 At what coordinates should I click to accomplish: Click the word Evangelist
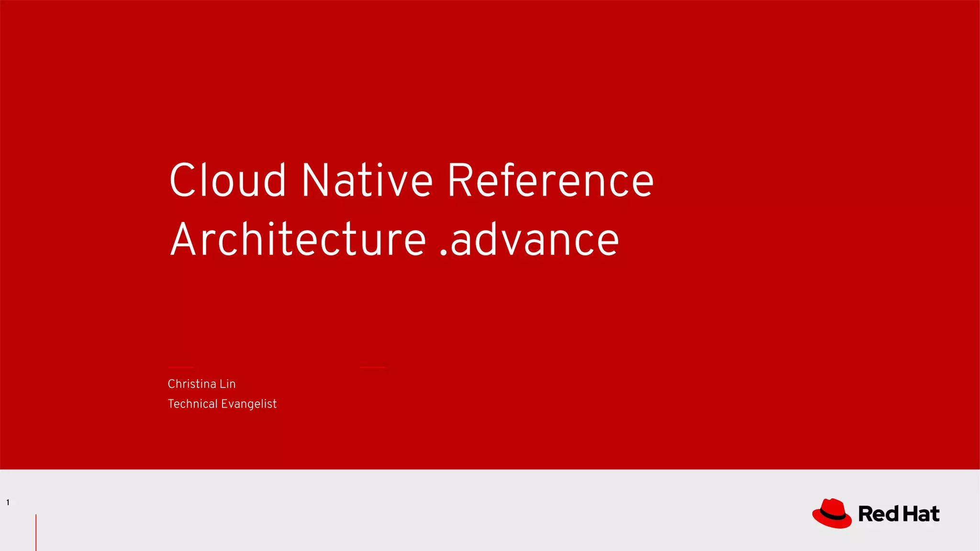249,404
